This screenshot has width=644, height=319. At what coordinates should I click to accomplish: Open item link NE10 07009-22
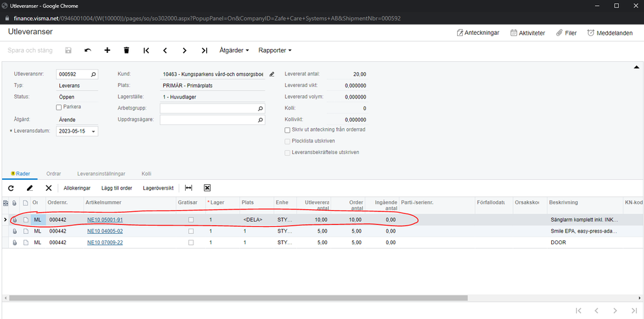pos(105,243)
